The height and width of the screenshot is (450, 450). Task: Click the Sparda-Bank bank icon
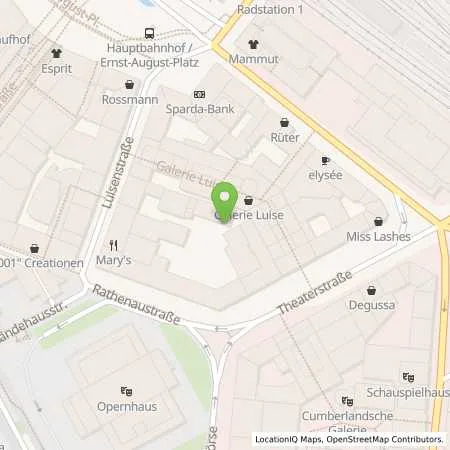point(199,95)
